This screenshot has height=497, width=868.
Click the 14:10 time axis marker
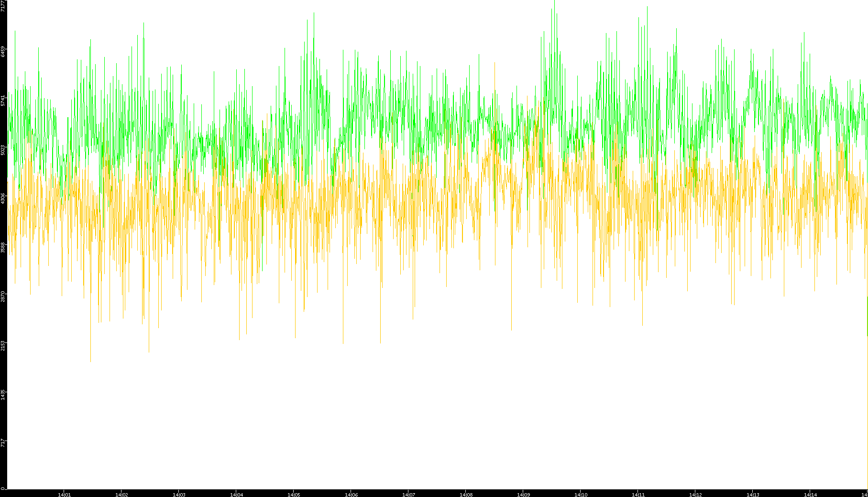(x=581, y=494)
